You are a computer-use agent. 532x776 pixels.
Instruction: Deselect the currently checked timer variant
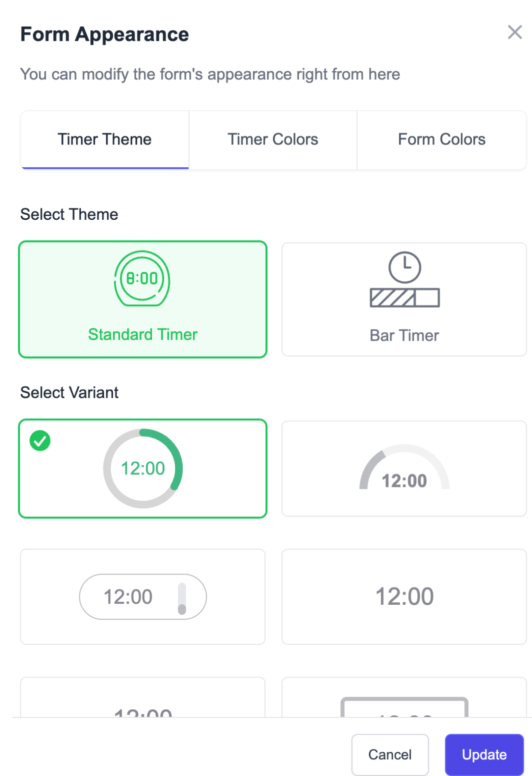(142, 468)
